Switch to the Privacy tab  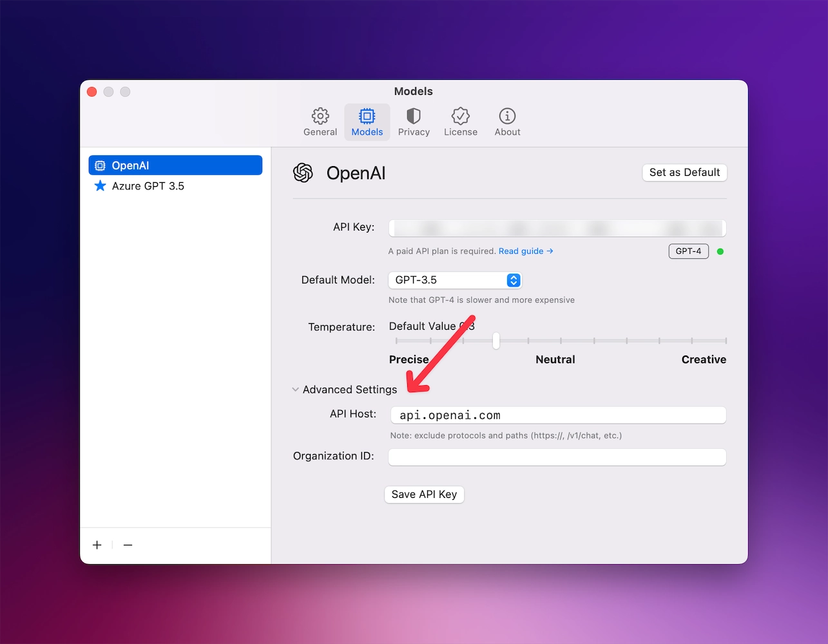tap(413, 122)
